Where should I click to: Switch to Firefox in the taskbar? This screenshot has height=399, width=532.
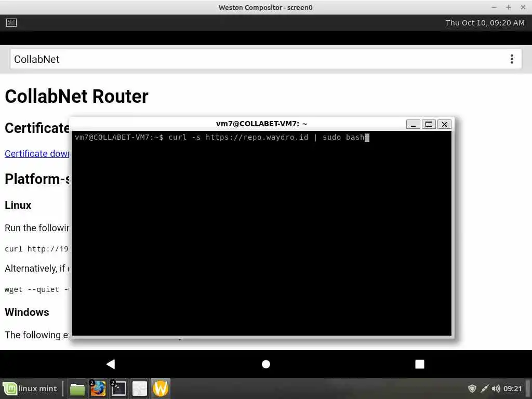pos(98,389)
